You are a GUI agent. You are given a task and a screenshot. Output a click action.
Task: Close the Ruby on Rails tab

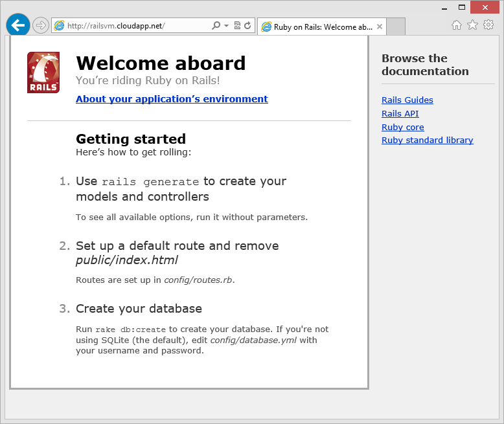379,27
